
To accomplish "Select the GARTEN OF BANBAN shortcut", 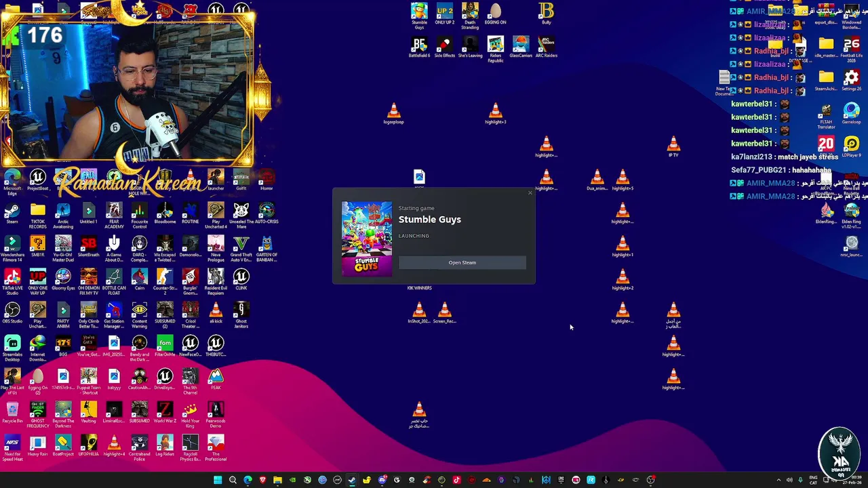I will tap(267, 249).
